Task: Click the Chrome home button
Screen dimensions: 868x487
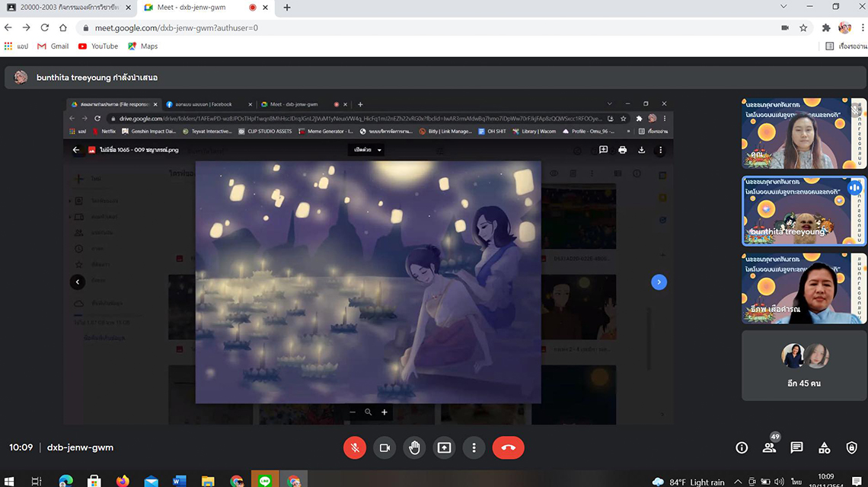Action: 63,27
